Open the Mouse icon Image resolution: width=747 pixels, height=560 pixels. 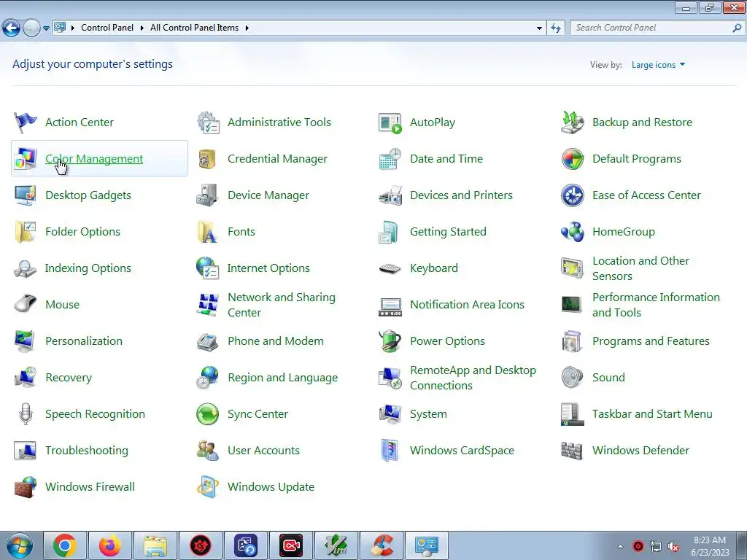[x=26, y=304]
